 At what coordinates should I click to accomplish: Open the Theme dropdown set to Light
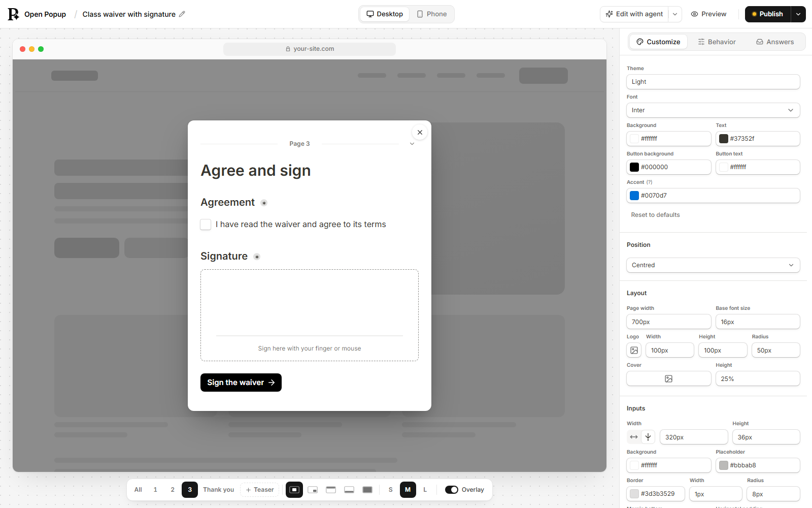pyautogui.click(x=713, y=82)
